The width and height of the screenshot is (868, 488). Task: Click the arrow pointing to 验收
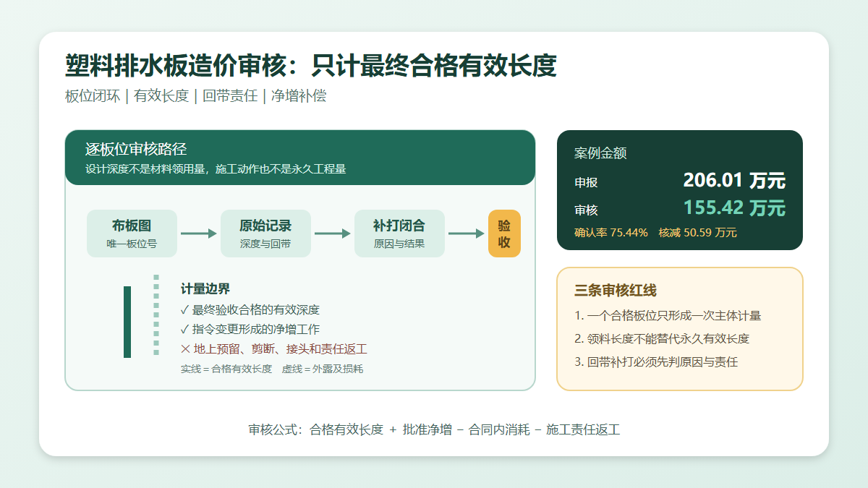(467, 234)
